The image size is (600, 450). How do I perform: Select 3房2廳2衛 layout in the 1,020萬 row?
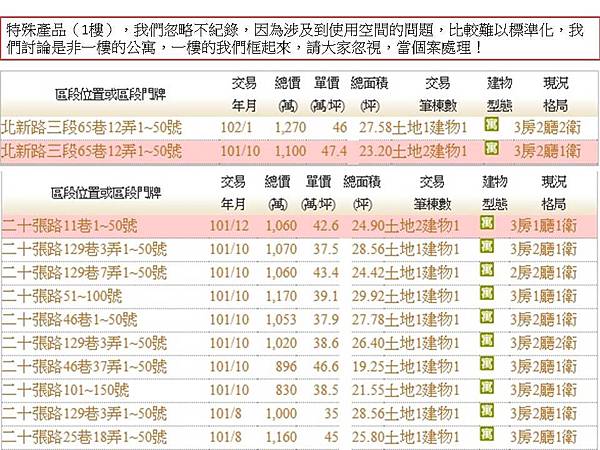pyautogui.click(x=543, y=343)
